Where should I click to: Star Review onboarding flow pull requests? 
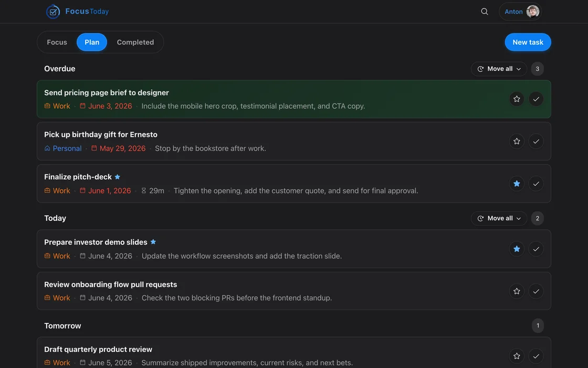click(x=517, y=291)
